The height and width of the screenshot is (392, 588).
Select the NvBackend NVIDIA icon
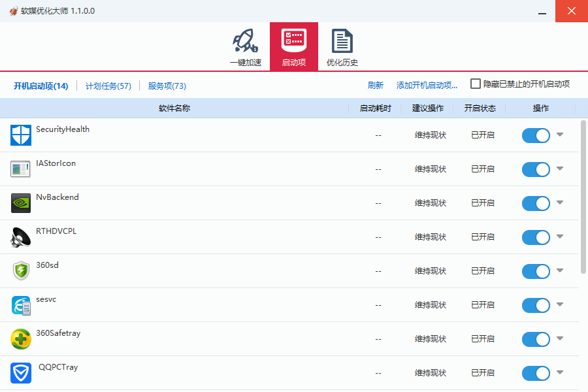(21, 203)
